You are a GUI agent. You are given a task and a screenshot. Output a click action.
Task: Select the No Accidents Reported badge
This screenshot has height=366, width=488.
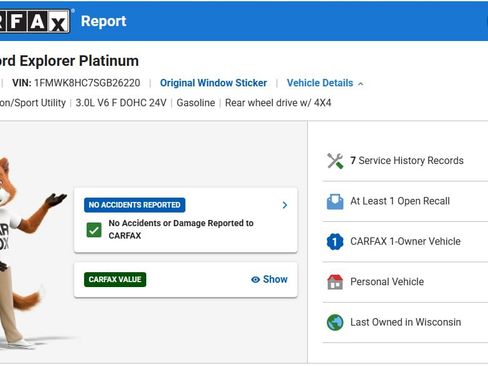point(135,205)
